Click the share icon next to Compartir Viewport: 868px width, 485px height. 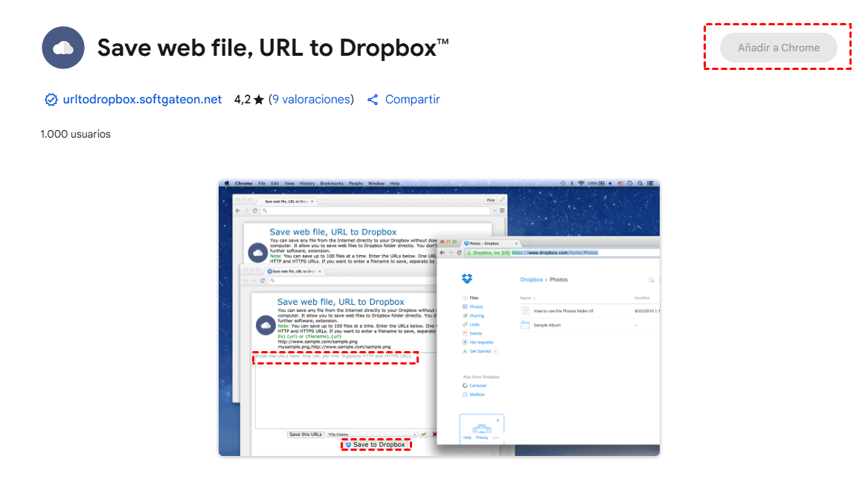pyautogui.click(x=373, y=100)
